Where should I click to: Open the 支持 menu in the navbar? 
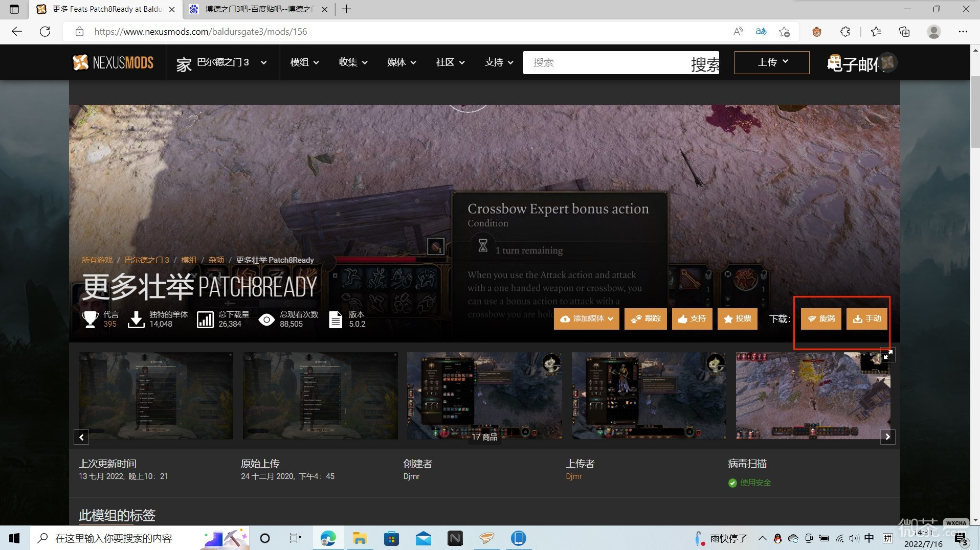click(x=499, y=62)
